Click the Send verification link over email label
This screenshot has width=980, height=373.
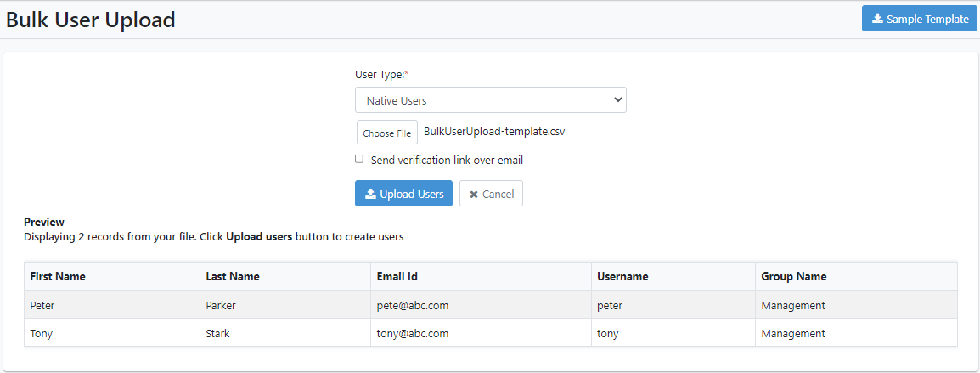click(x=447, y=161)
